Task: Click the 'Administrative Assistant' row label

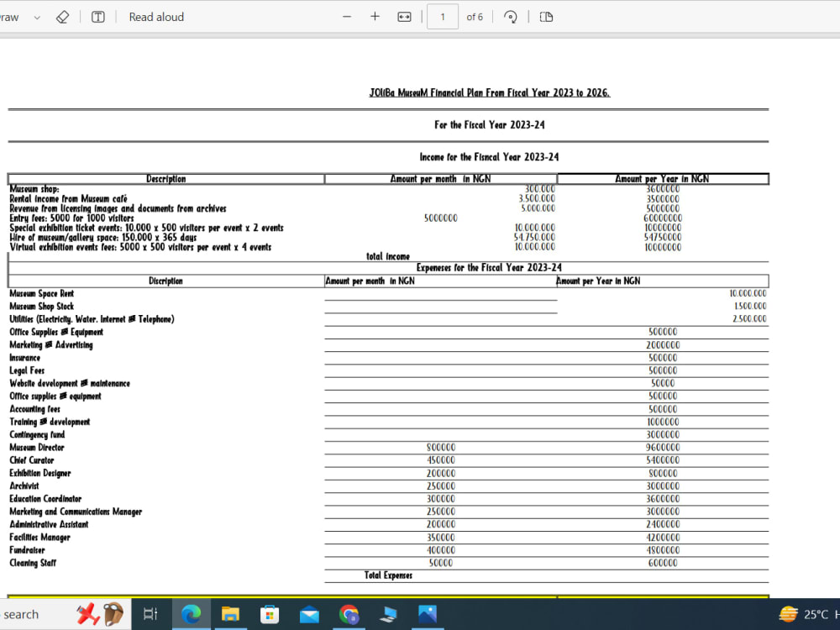Action: pos(49,524)
